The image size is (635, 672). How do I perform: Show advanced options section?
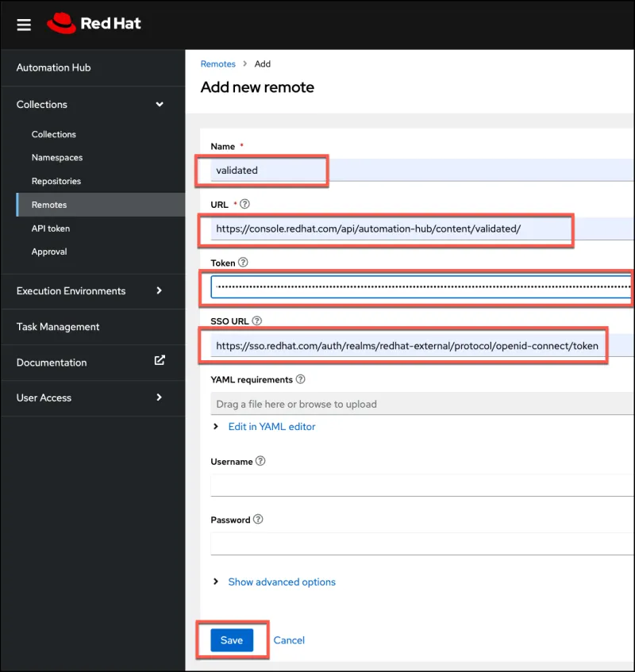click(x=281, y=582)
